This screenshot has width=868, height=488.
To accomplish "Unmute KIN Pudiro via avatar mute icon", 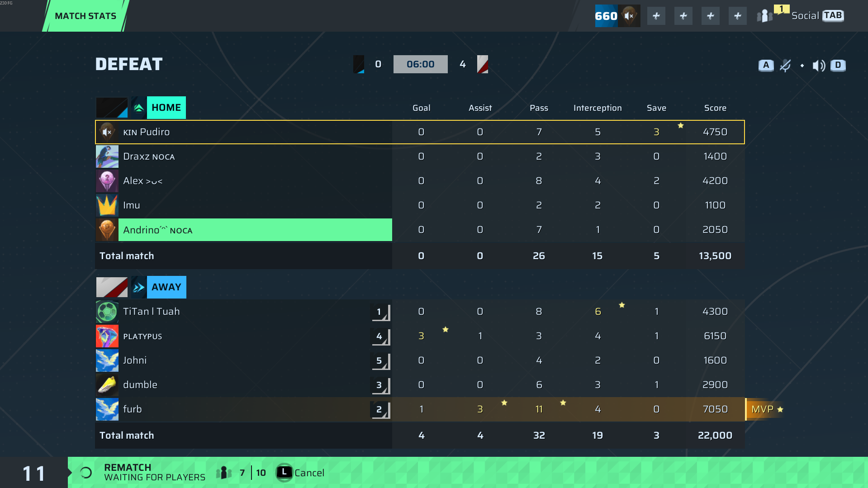I will [107, 132].
